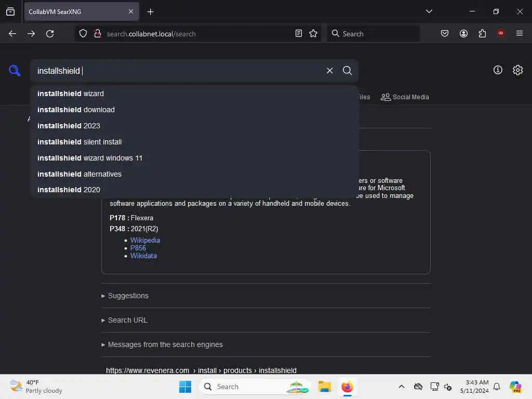Open Firefox account icon

[x=463, y=33]
